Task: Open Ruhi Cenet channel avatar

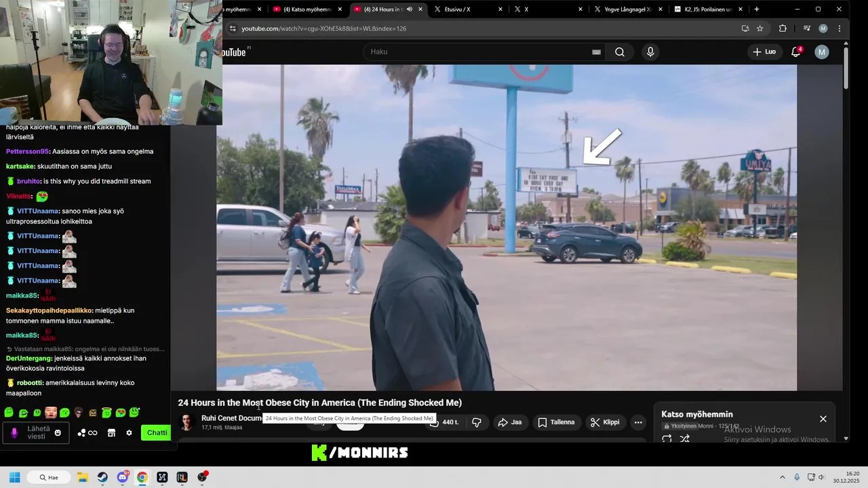Action: tap(186, 422)
